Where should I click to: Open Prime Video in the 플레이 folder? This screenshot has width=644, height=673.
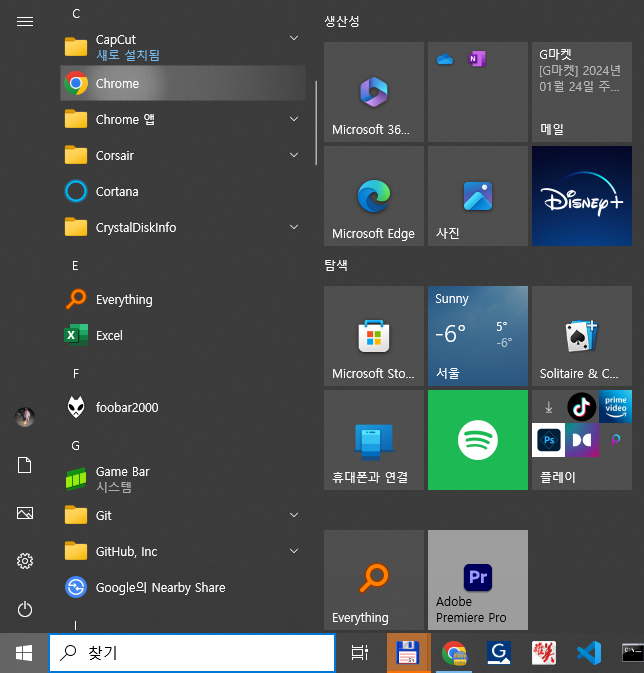[x=615, y=406]
